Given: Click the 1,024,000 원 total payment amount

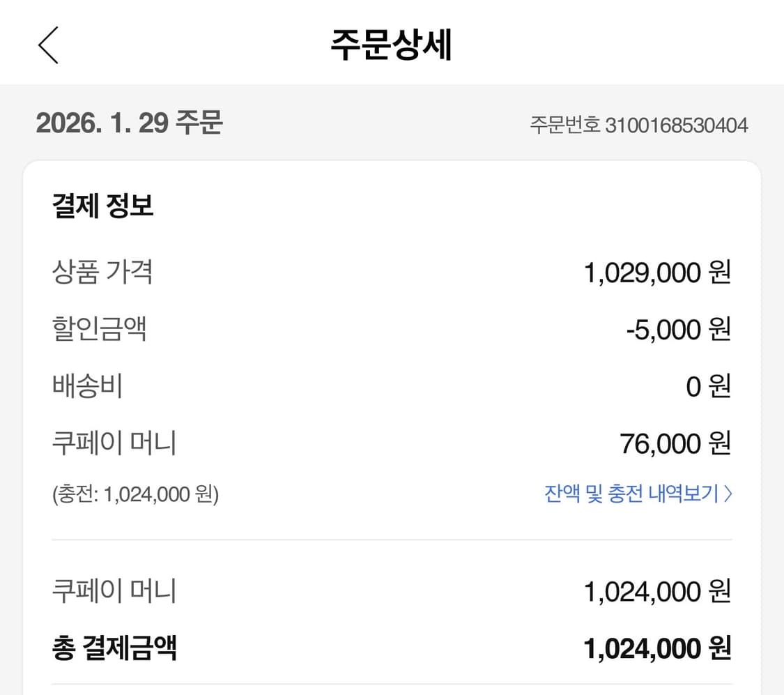Looking at the screenshot, I should point(655,648).
